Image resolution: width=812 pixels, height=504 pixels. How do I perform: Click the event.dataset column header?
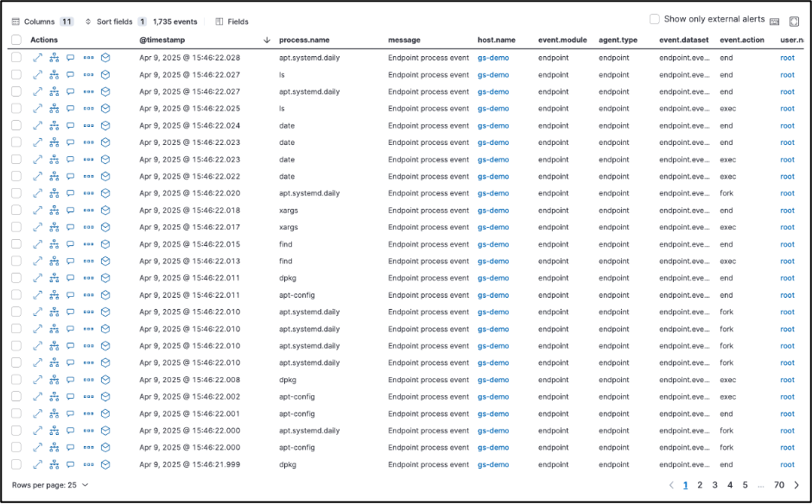(683, 40)
